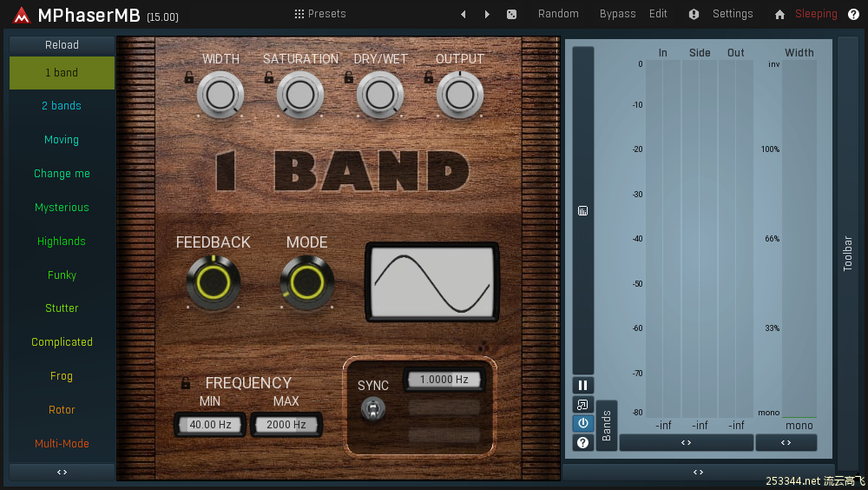Select the 'Change me' preset

62,174
